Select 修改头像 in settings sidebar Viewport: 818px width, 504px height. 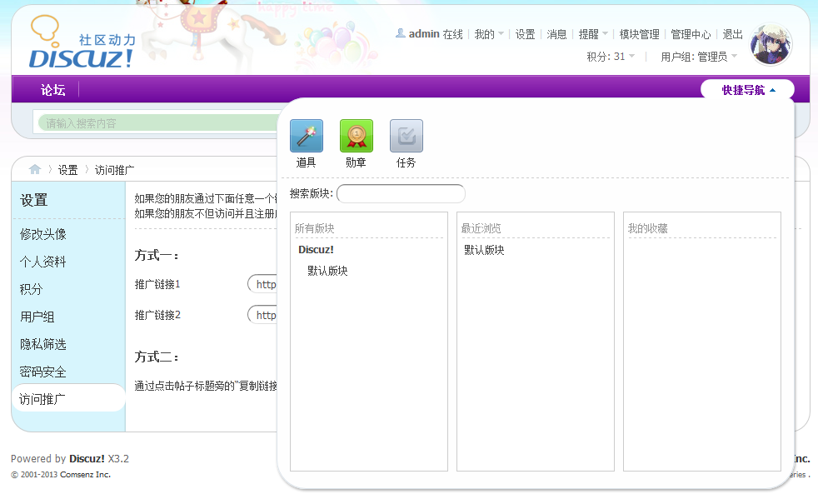[x=43, y=234]
